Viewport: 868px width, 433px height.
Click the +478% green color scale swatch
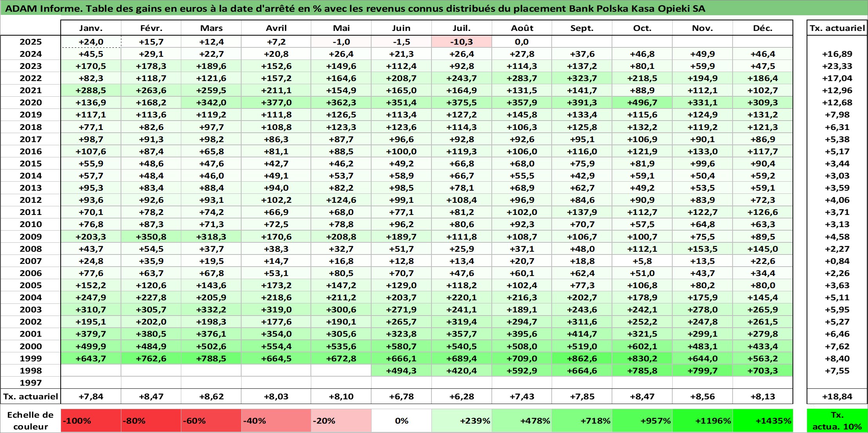tap(522, 420)
